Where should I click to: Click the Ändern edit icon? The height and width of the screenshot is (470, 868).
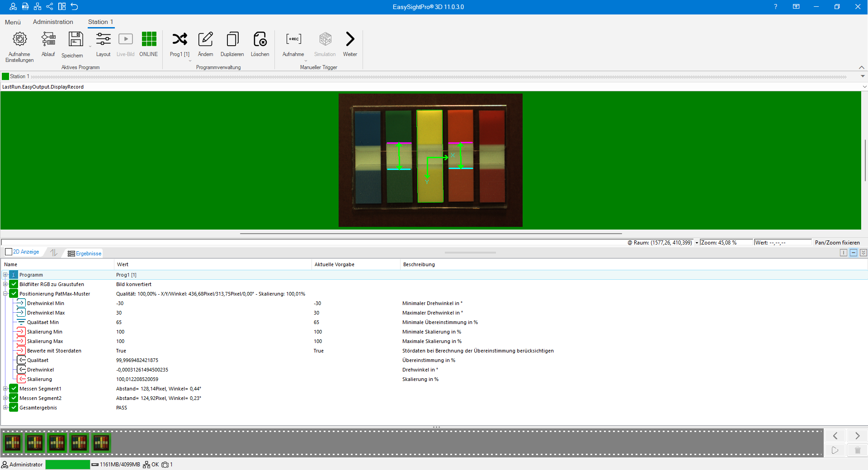(205, 40)
